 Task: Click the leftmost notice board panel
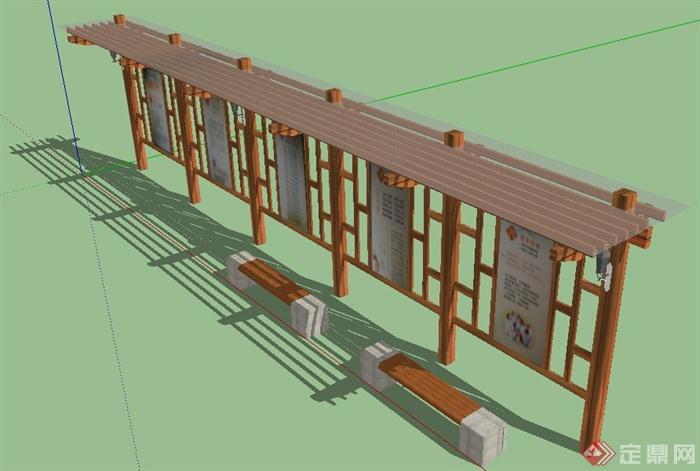click(x=156, y=110)
